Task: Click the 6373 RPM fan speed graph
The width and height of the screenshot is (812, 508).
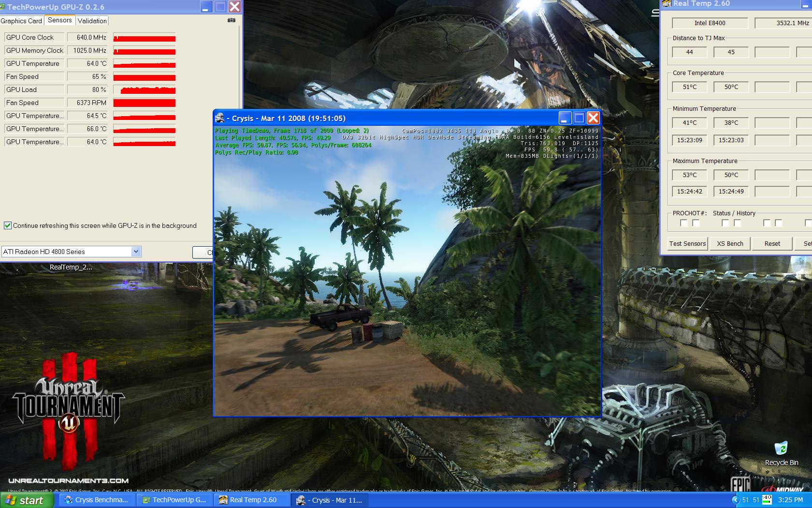Action: pos(144,103)
